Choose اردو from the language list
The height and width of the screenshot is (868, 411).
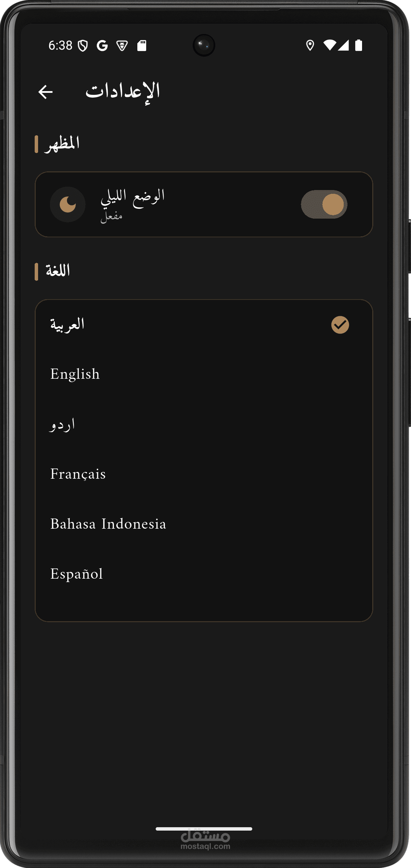[204, 424]
